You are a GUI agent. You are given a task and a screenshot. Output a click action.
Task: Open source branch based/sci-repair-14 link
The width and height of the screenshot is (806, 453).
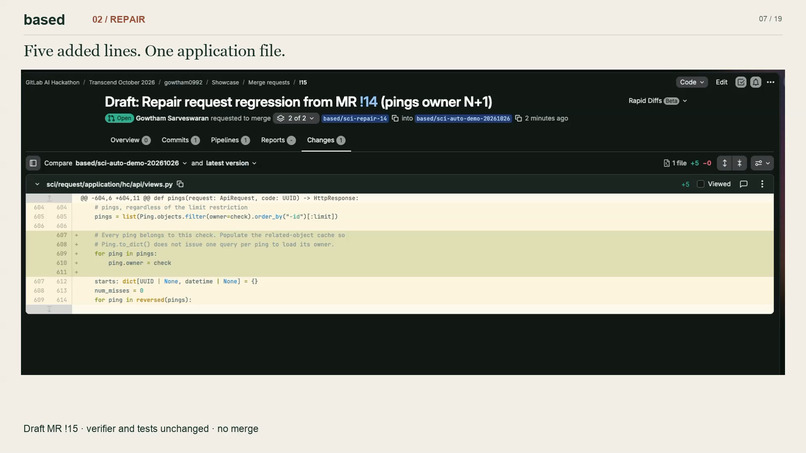pos(355,118)
